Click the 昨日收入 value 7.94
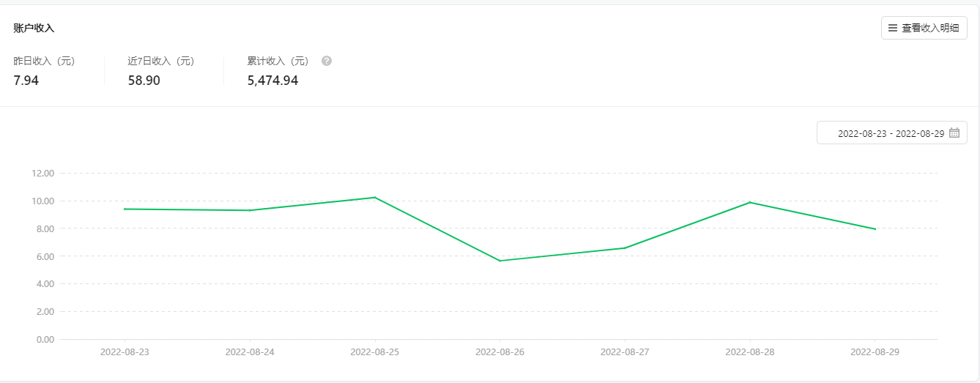This screenshot has height=383, width=980. (26, 81)
